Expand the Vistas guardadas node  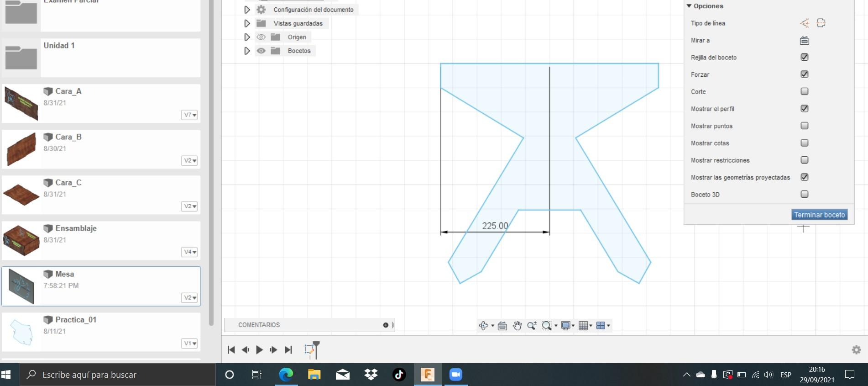point(247,23)
